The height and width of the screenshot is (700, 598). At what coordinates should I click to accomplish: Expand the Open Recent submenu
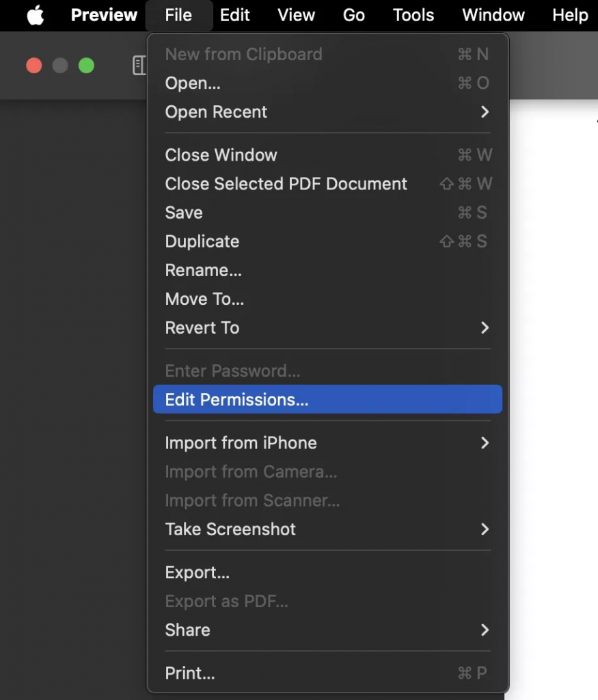(x=216, y=112)
